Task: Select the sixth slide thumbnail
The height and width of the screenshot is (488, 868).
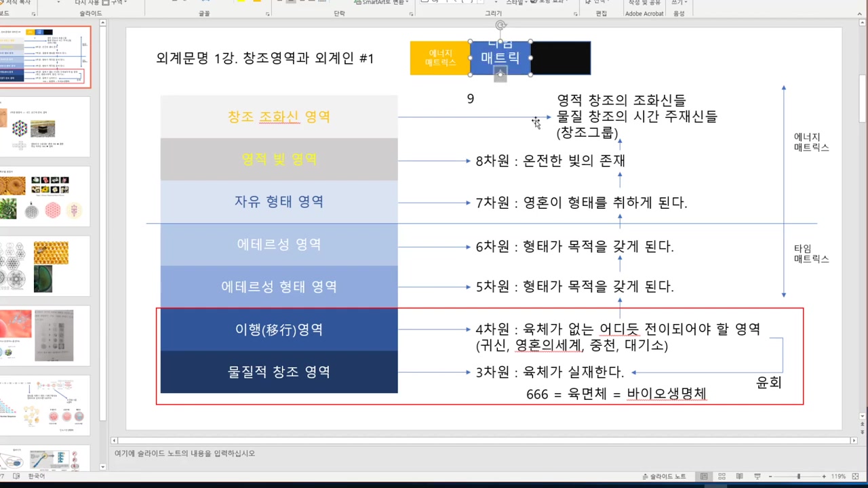Action: (45, 406)
